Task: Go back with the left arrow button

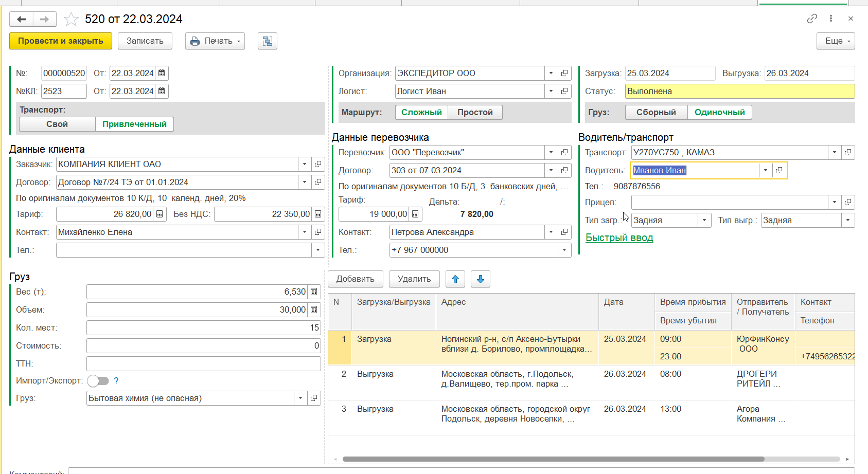Action: click(x=22, y=19)
